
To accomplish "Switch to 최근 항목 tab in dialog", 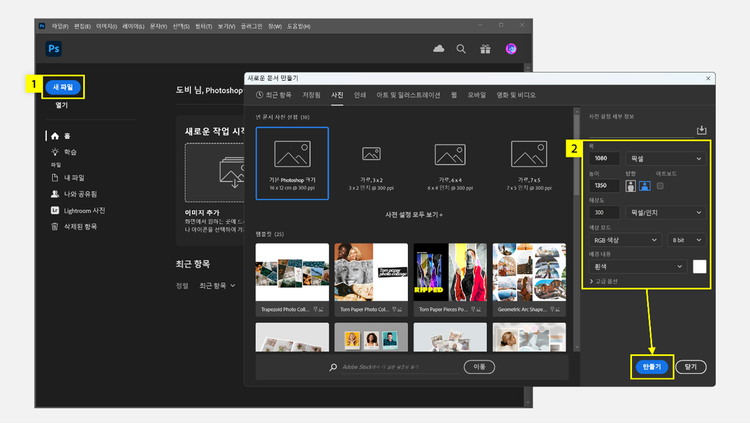I will tap(274, 95).
